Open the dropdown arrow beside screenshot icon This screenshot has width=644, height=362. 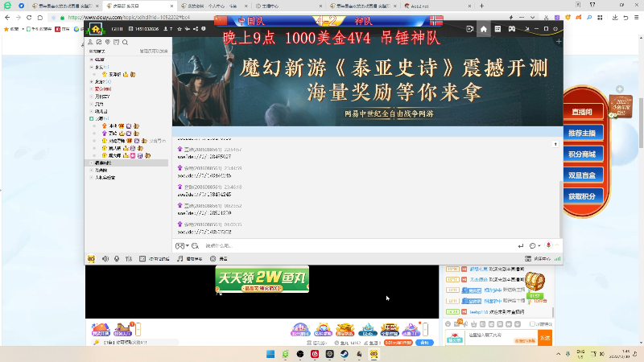click(x=188, y=245)
